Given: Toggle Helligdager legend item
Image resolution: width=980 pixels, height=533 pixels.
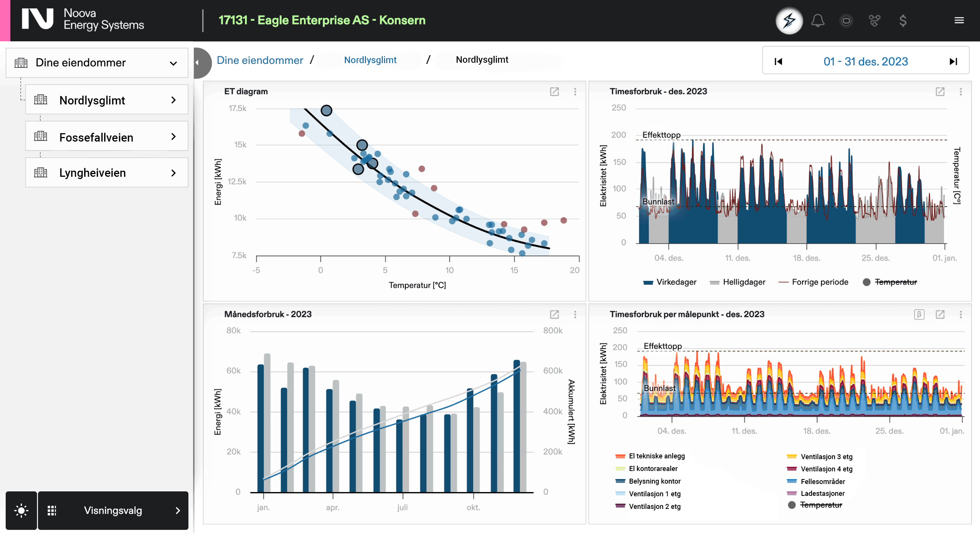Looking at the screenshot, I should (x=744, y=282).
